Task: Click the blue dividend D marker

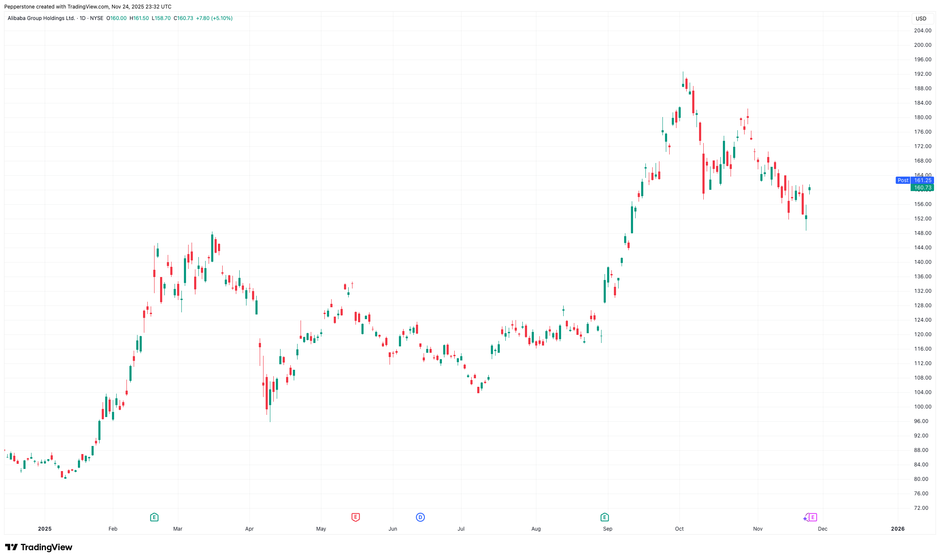Action: (x=420, y=517)
